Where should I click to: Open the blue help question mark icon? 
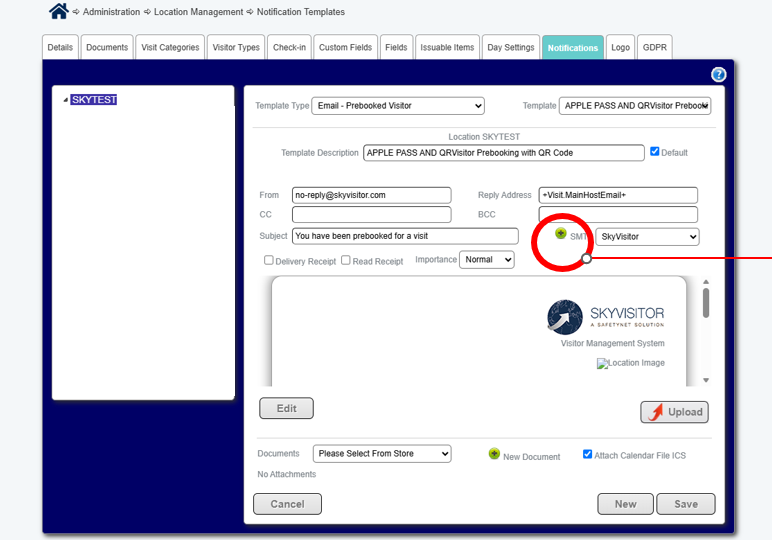click(718, 74)
